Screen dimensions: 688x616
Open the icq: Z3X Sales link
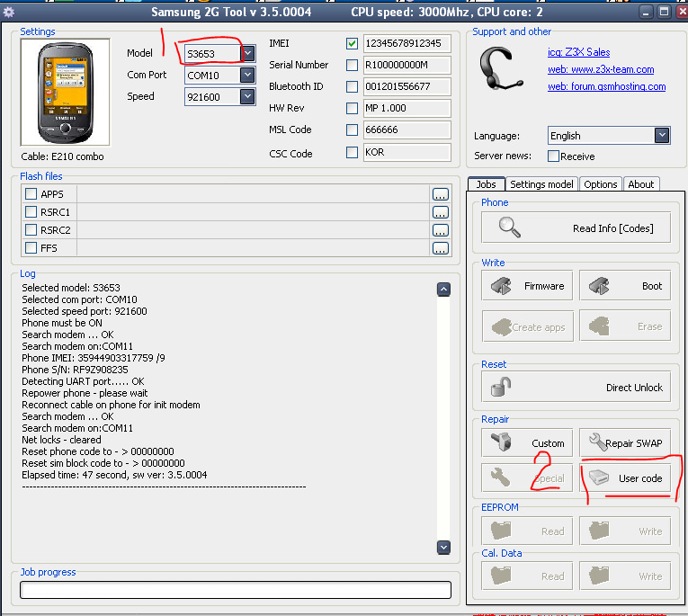pyautogui.click(x=578, y=52)
